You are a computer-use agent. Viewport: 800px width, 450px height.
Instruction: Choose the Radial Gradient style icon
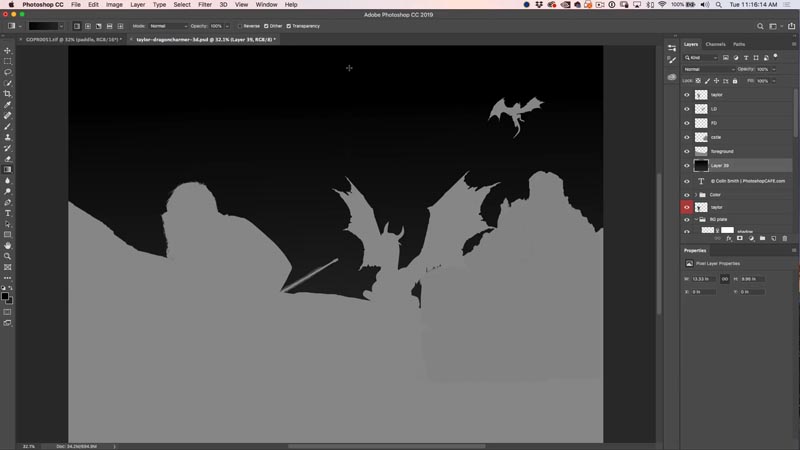[x=88, y=26]
